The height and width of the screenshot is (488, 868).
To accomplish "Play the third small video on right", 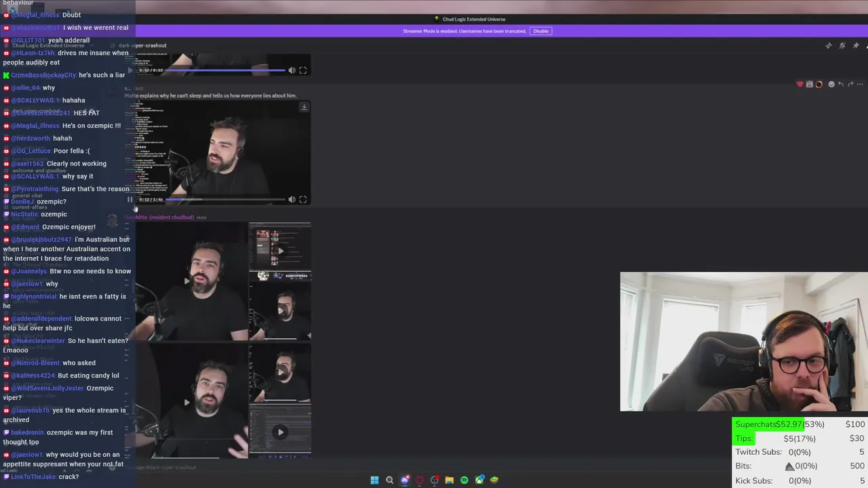I will (x=280, y=371).
